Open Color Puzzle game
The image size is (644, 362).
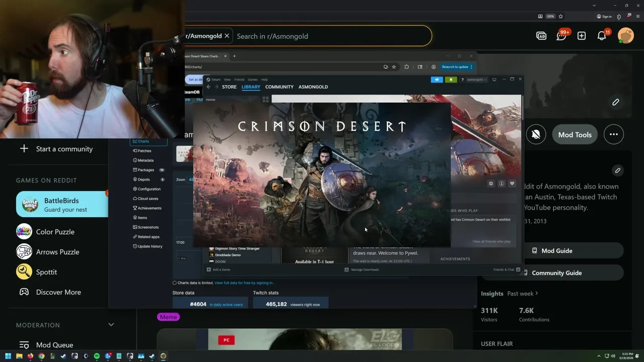46,232
